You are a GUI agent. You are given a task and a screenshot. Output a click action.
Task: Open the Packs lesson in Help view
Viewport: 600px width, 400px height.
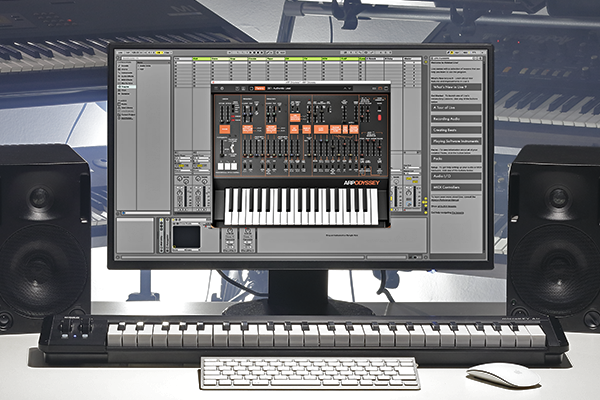click(x=456, y=158)
